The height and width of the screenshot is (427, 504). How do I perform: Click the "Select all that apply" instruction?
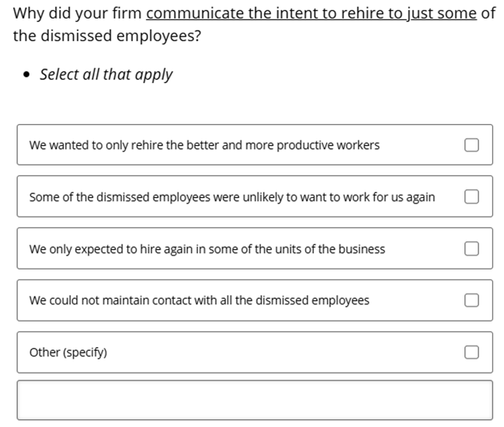[106, 75]
